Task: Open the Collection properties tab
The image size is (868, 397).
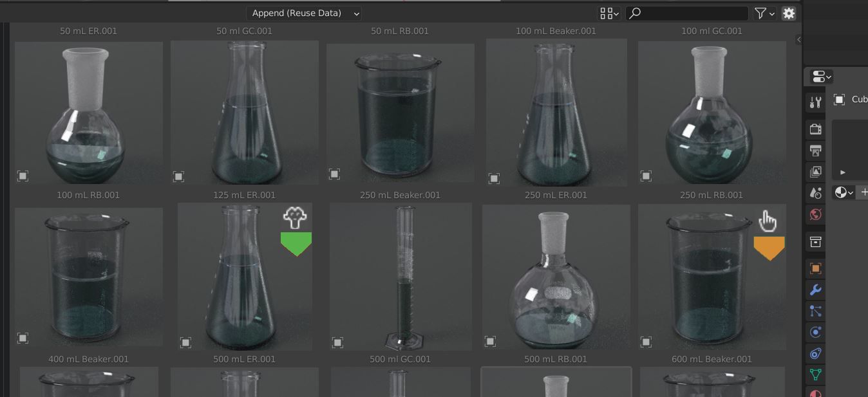Action: pyautogui.click(x=815, y=242)
